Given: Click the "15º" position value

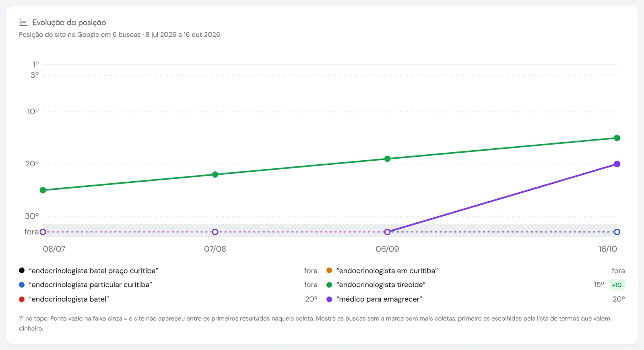Looking at the screenshot, I should [599, 285].
